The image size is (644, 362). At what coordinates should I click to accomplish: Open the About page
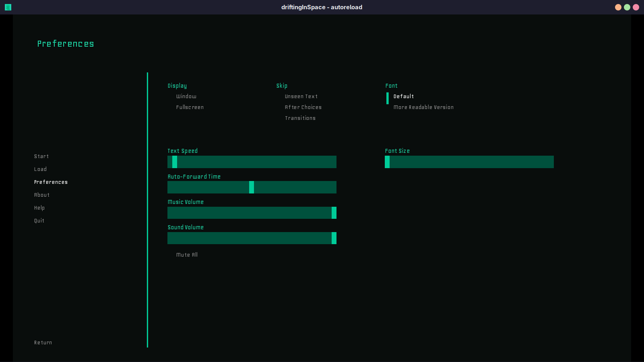coord(42,195)
